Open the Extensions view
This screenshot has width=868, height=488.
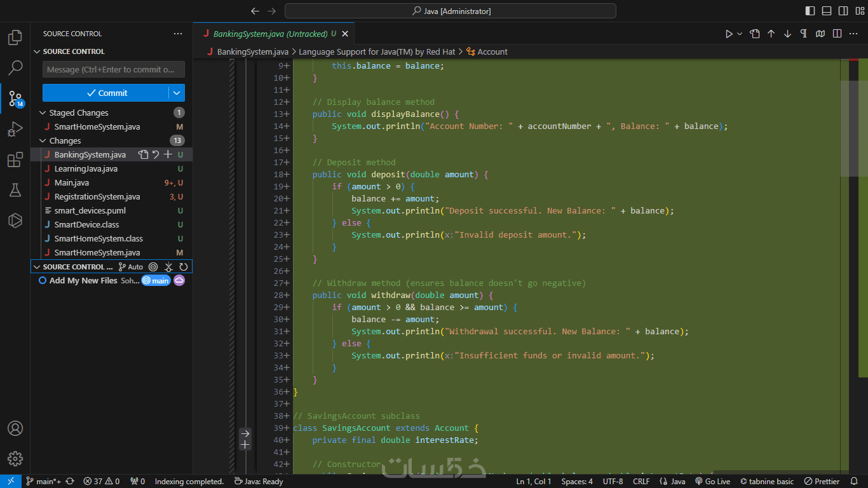(x=15, y=159)
